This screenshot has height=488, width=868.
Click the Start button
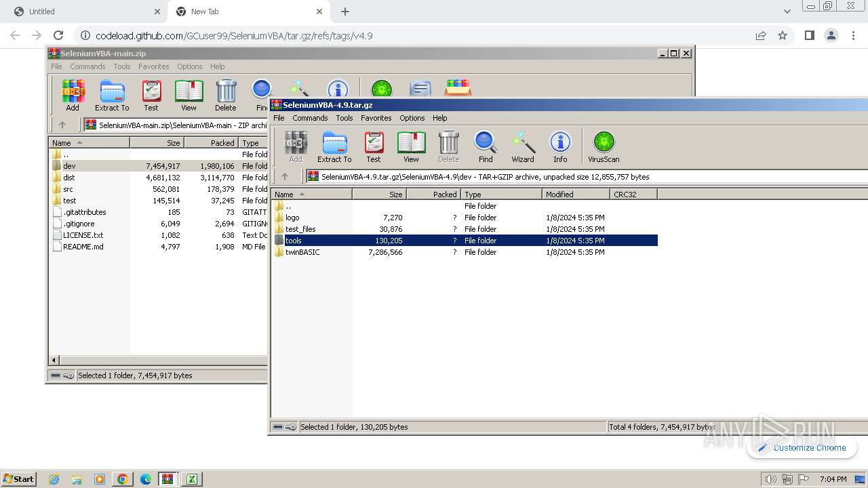18,479
